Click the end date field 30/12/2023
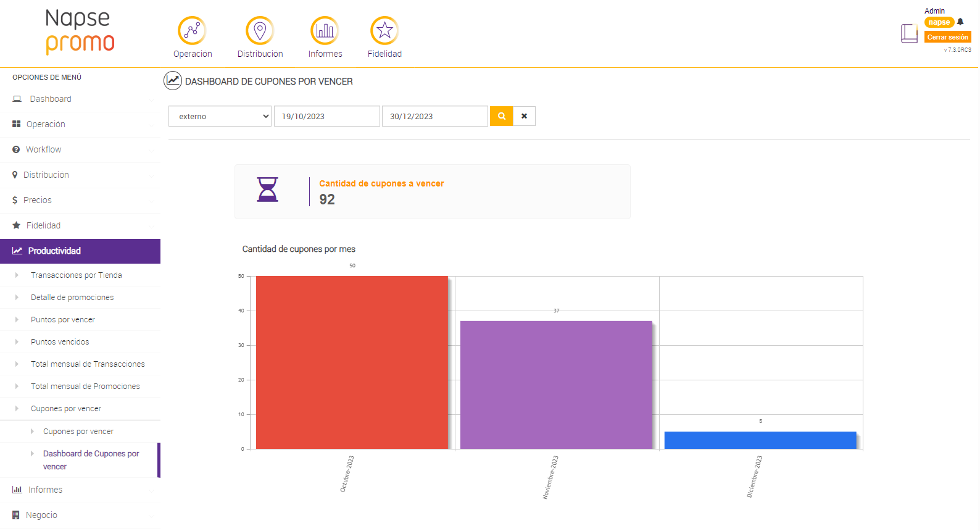Image resolution: width=980 pixels, height=531 pixels. click(434, 116)
